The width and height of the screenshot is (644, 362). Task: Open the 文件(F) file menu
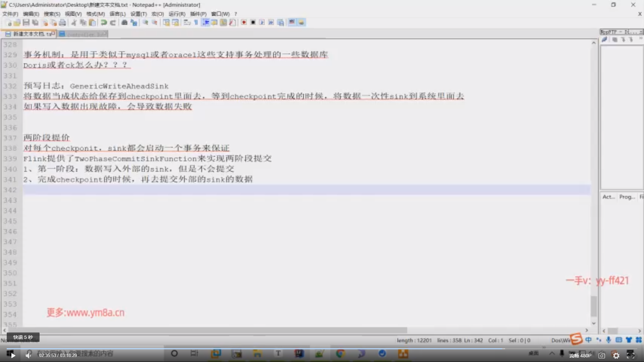10,14
